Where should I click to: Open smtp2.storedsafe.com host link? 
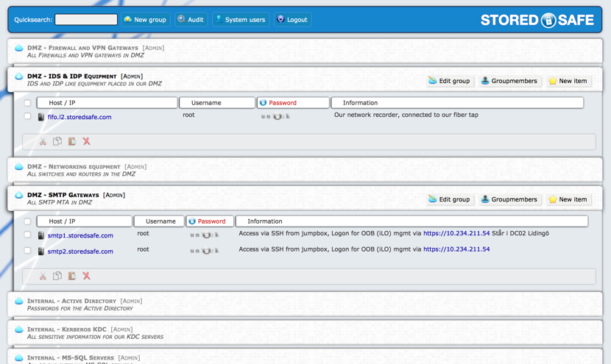(x=80, y=251)
